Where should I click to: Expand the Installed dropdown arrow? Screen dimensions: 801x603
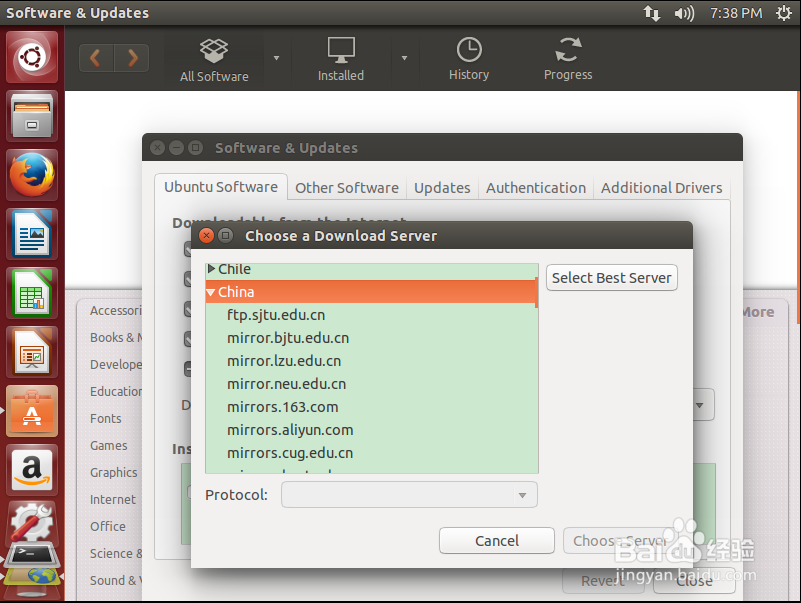[404, 58]
